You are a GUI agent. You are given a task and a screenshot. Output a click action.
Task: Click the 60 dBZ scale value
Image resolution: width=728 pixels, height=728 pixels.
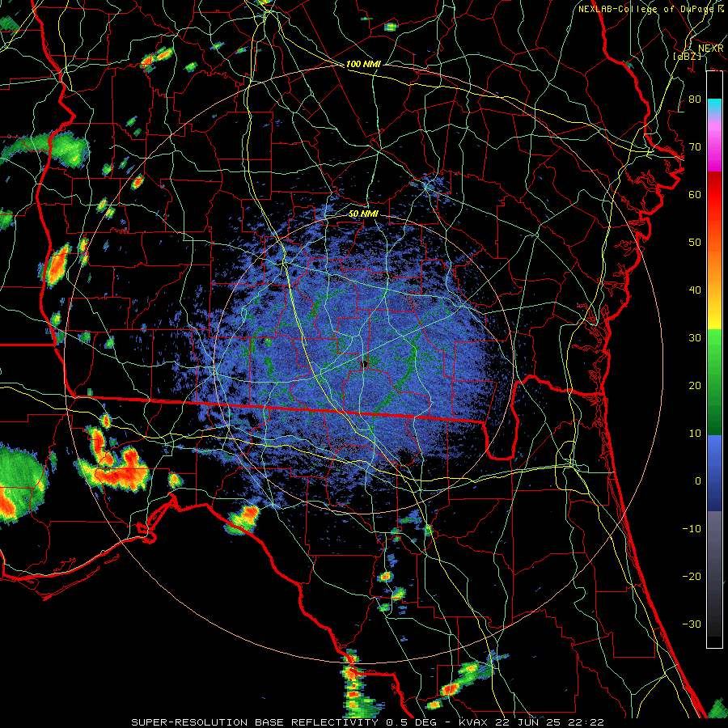coord(695,194)
